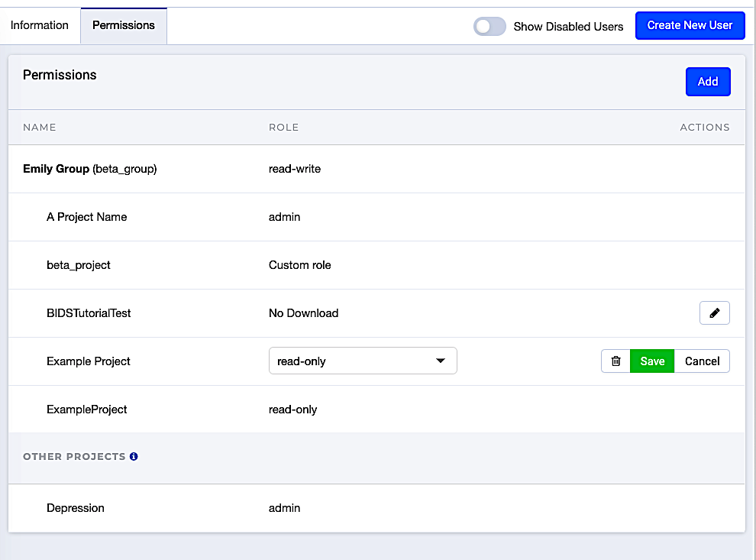Click the info icon beside Other Projects
This screenshot has width=756, height=560.
134,457
